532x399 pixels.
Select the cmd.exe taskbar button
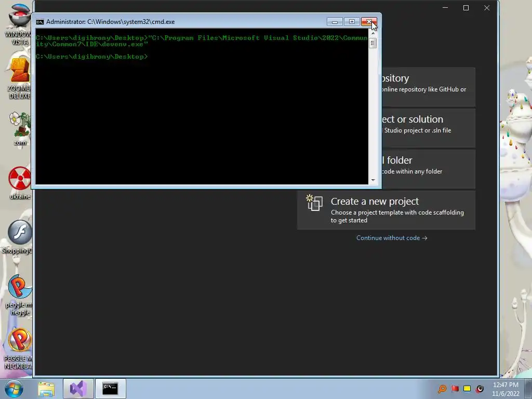point(110,389)
